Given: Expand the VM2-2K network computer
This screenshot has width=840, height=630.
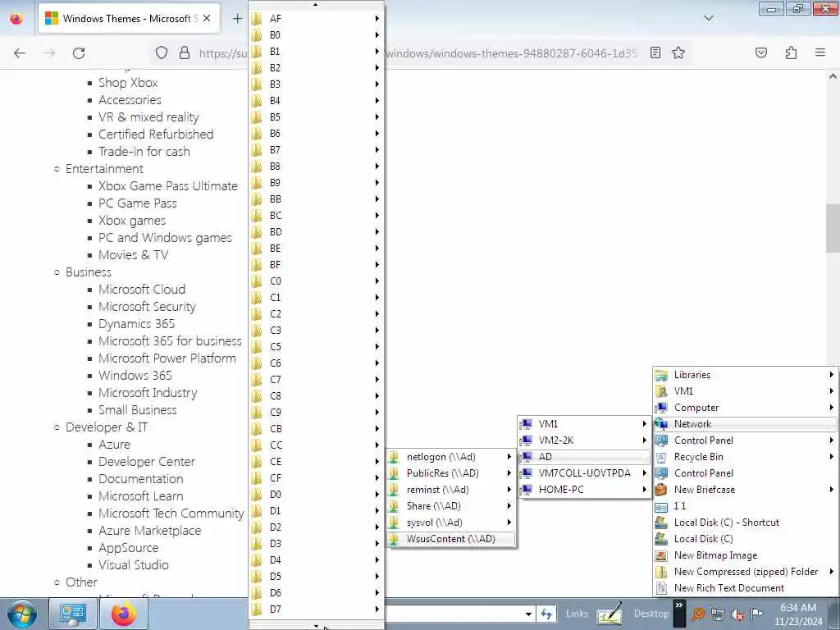Looking at the screenshot, I should coord(584,441).
